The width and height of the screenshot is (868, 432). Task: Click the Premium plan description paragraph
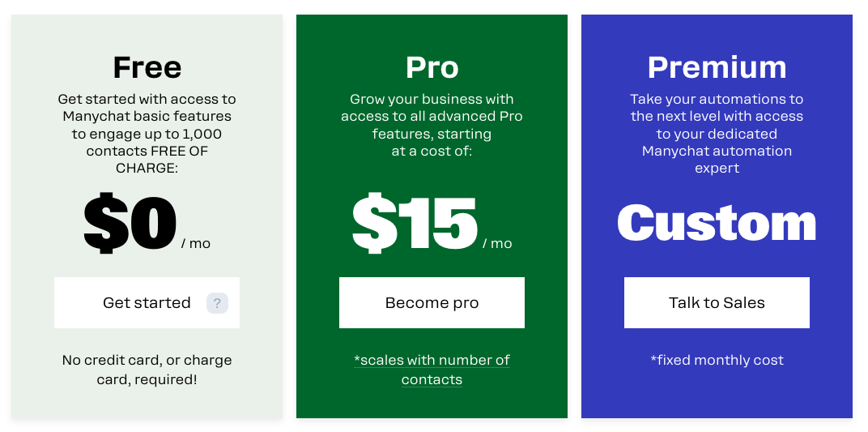point(717,134)
